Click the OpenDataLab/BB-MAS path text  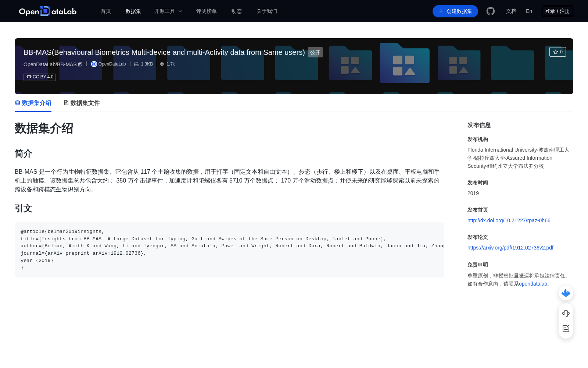[x=50, y=64]
